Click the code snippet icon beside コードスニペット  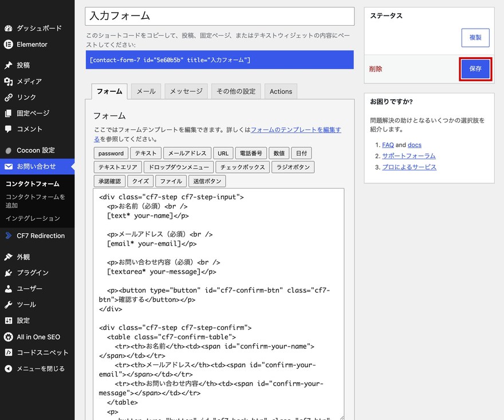[9, 352]
